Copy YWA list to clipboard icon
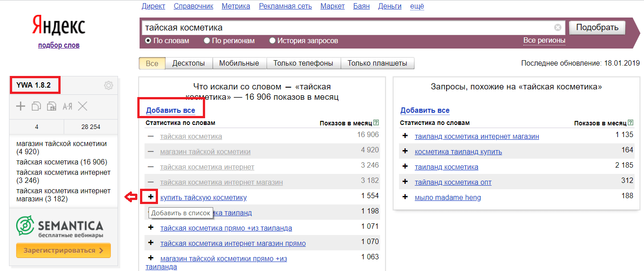 [x=36, y=107]
